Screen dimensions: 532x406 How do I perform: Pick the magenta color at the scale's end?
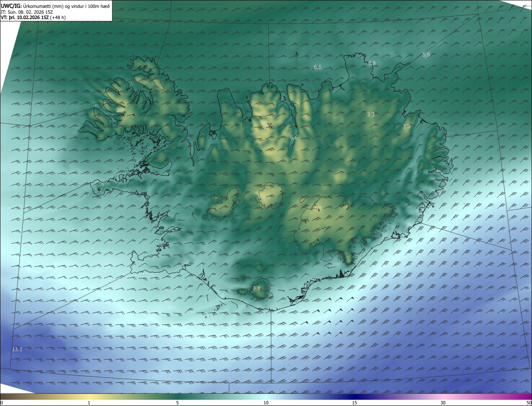click(x=528, y=396)
